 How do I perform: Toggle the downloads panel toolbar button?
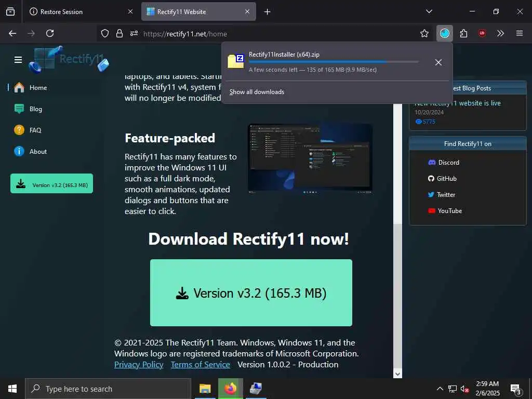click(445, 33)
